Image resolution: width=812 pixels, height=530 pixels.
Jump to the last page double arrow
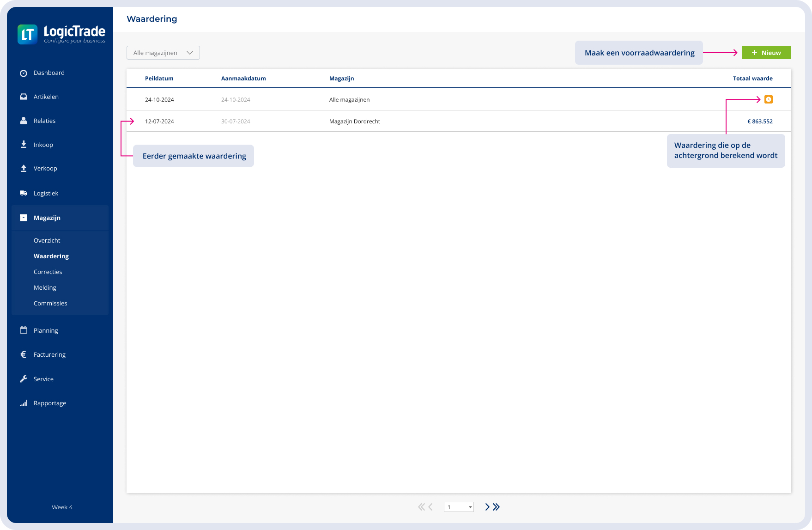click(497, 507)
